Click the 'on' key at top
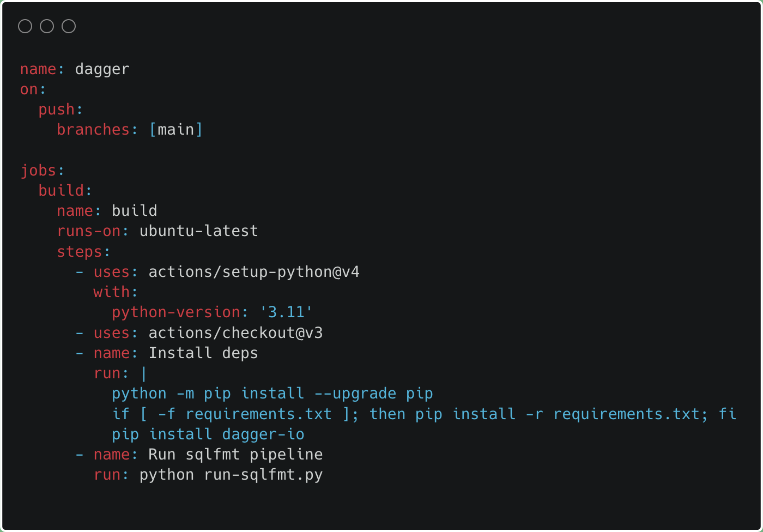The height and width of the screenshot is (532, 763). pyautogui.click(x=29, y=89)
